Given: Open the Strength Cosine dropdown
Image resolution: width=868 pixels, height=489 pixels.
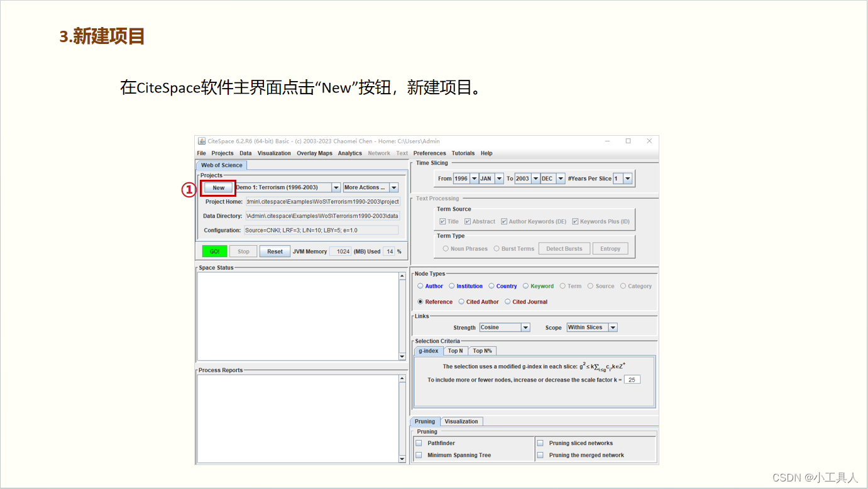Looking at the screenshot, I should [x=525, y=327].
